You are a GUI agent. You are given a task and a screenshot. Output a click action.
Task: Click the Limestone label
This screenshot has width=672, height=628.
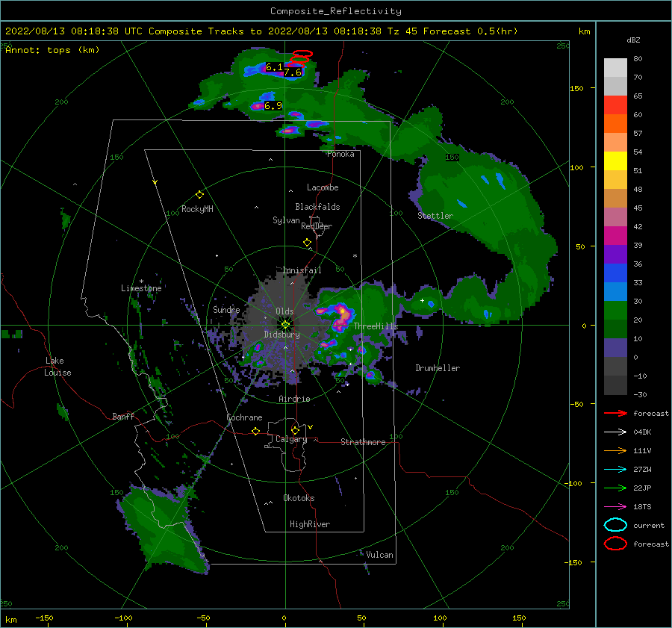tap(141, 288)
